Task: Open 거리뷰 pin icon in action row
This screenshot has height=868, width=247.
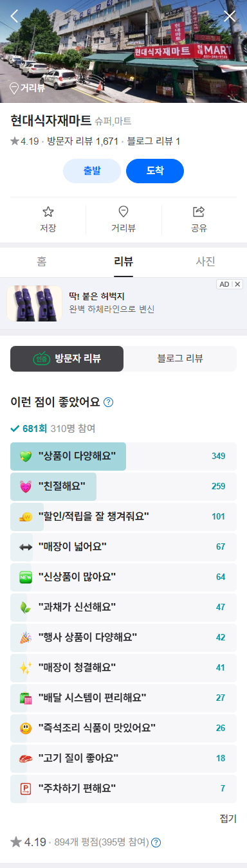Action: (123, 220)
